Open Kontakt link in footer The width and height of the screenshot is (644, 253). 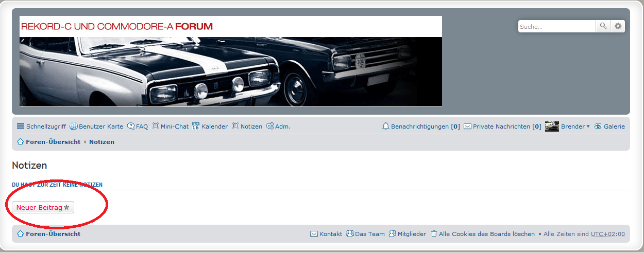click(326, 234)
